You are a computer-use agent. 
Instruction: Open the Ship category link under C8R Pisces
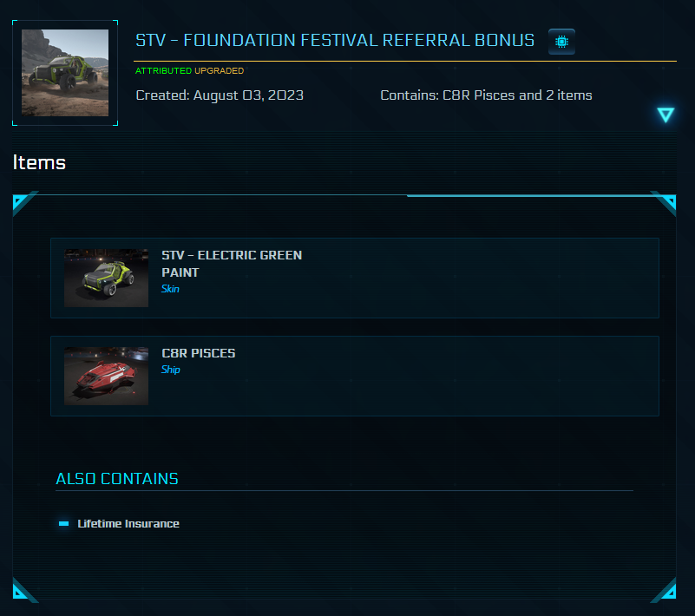point(170,369)
